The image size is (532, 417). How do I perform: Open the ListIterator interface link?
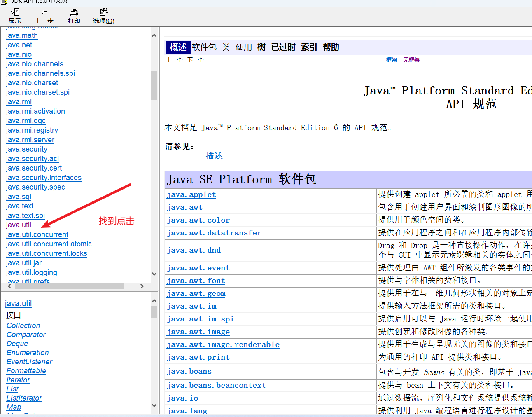click(24, 398)
